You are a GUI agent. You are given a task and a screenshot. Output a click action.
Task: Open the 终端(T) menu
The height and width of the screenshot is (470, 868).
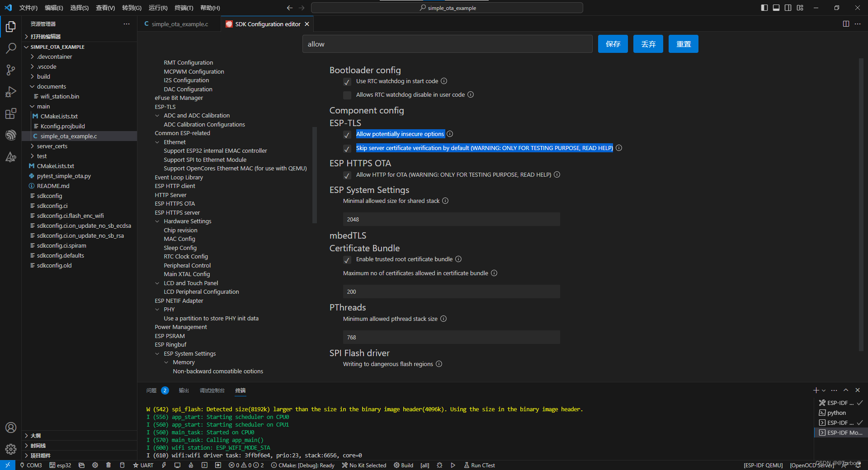coord(184,8)
